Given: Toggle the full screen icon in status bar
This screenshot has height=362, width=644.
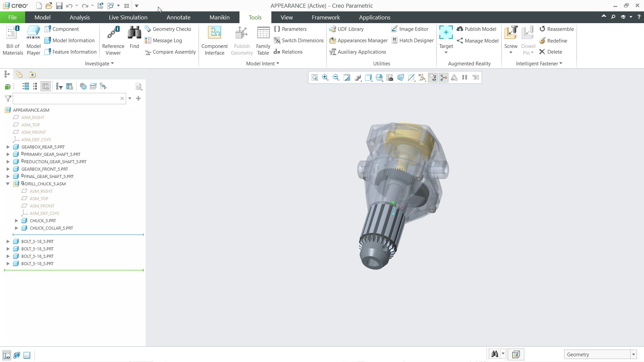Looking at the screenshot, I should [27, 355].
